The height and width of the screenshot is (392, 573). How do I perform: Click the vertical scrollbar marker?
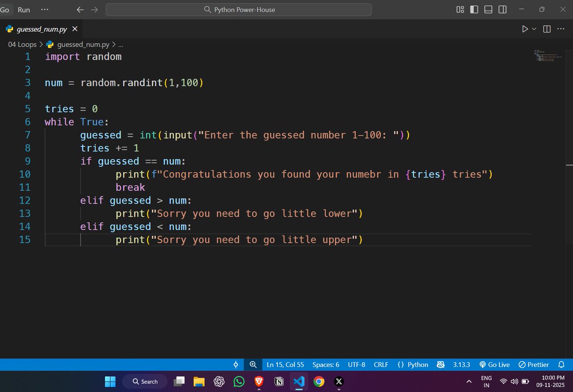point(569,165)
